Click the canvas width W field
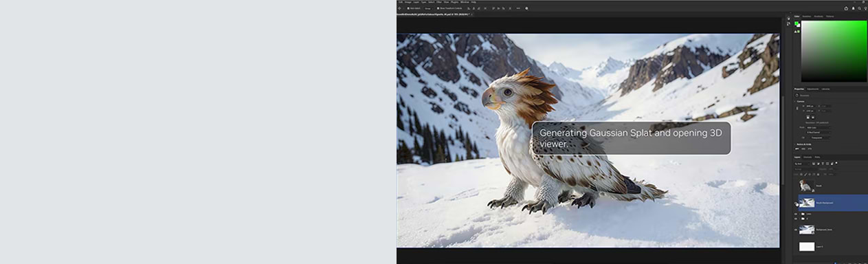 [810, 106]
